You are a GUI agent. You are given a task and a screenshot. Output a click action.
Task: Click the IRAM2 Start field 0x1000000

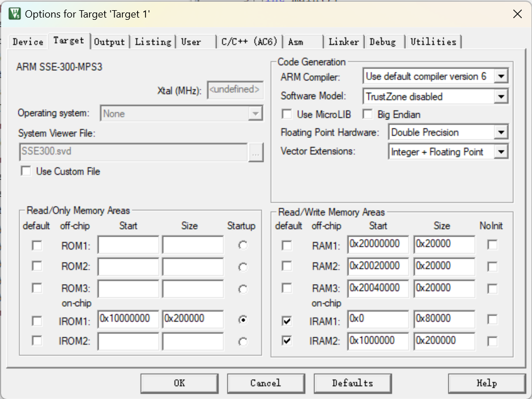pyautogui.click(x=378, y=341)
